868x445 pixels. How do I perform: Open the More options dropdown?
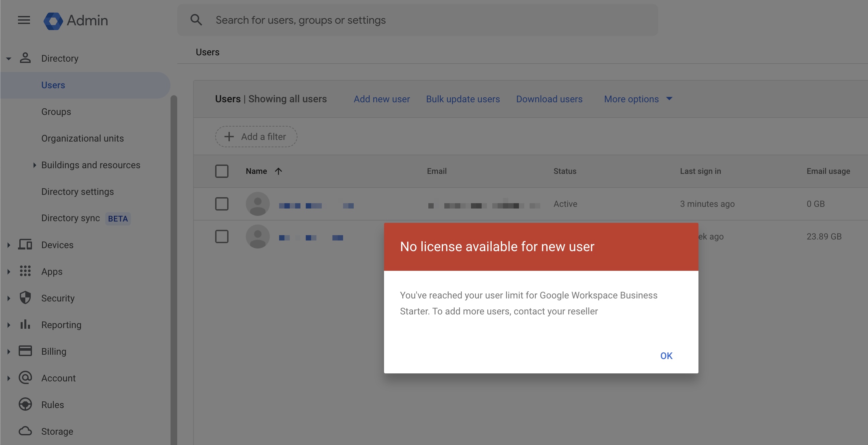pos(638,99)
